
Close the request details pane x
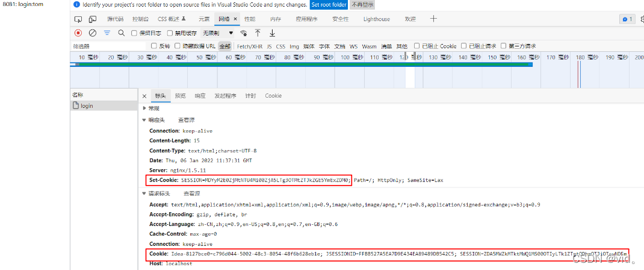(x=144, y=96)
